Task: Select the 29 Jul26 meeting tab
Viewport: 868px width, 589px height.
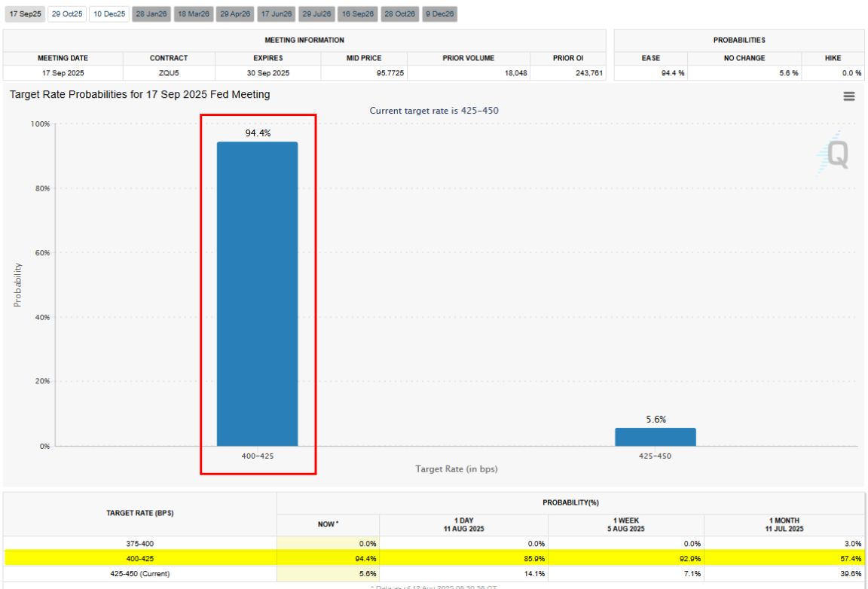Action: pos(317,14)
